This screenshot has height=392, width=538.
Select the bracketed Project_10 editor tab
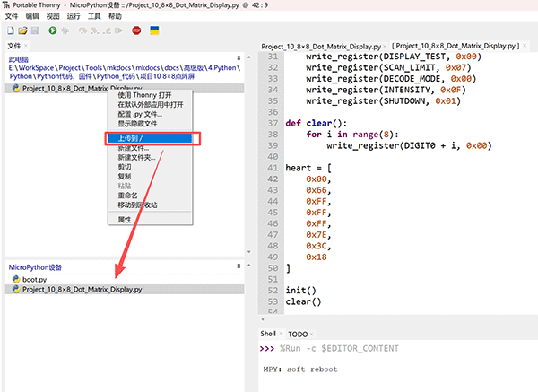pyautogui.click(x=457, y=46)
